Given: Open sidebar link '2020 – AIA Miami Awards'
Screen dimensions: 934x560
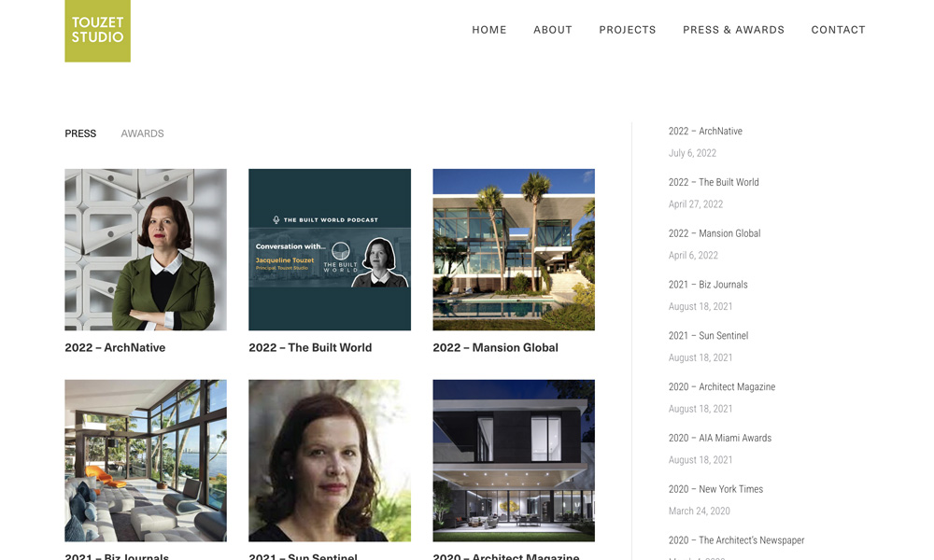Looking at the screenshot, I should (719, 438).
